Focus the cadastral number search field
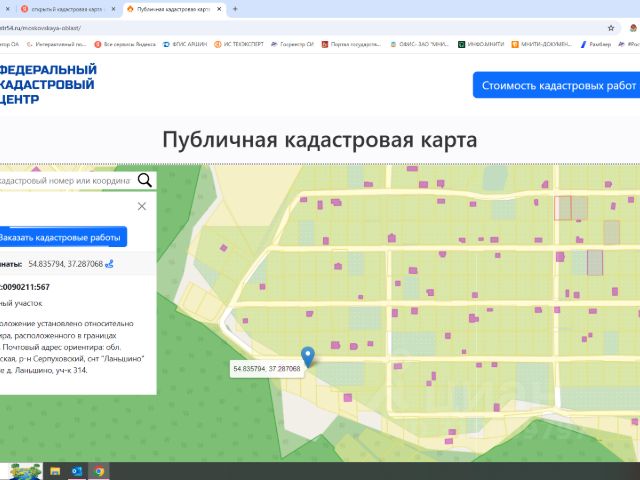640x480 pixels. tap(65, 180)
